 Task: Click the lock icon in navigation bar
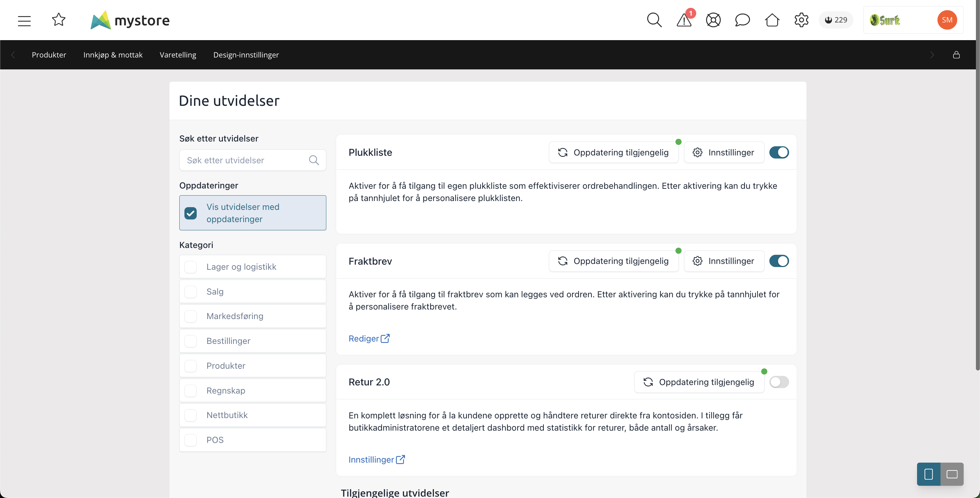(x=956, y=55)
